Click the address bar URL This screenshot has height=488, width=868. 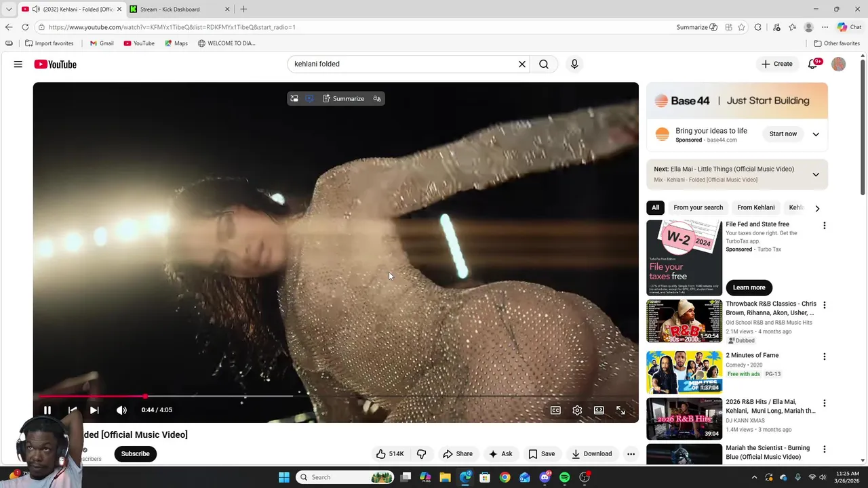(x=172, y=27)
